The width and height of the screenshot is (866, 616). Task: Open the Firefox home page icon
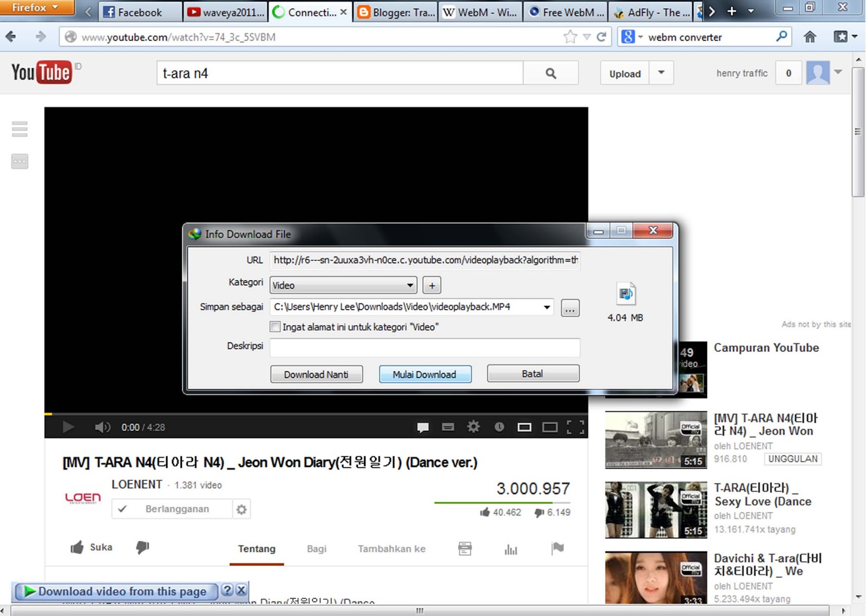(x=810, y=37)
